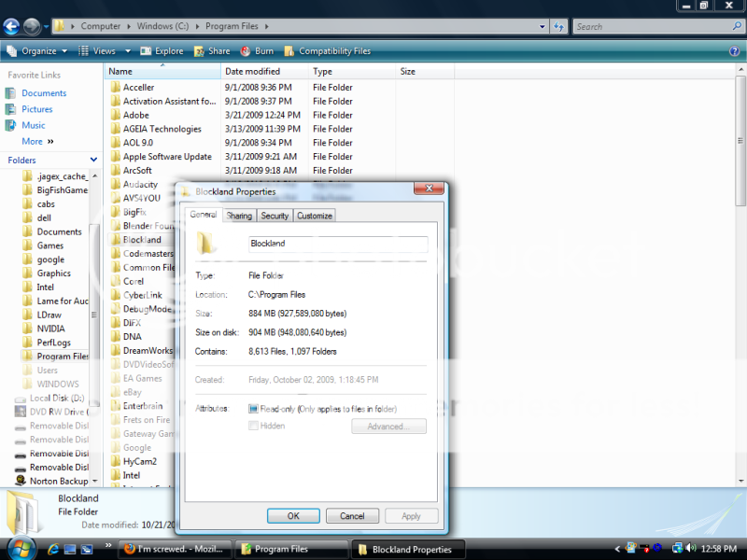This screenshot has width=747, height=560.
Task: Open the recent pages dropdown arrow
Action: pyautogui.click(x=46, y=27)
